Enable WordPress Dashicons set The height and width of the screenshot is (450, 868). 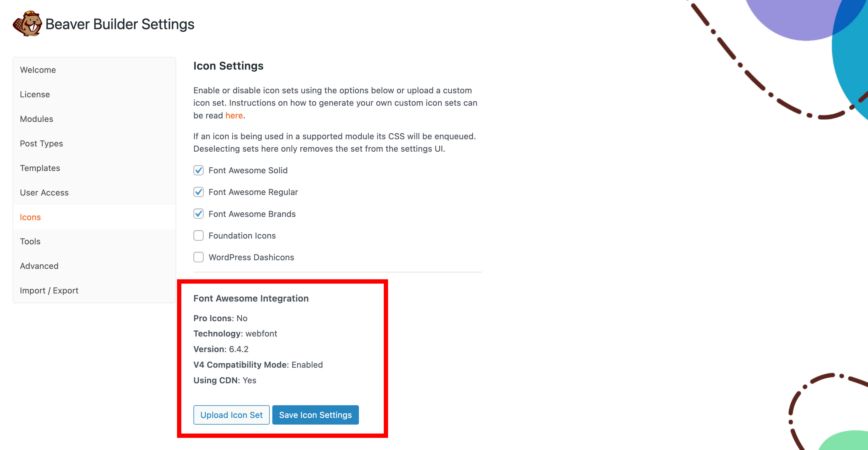pos(198,257)
